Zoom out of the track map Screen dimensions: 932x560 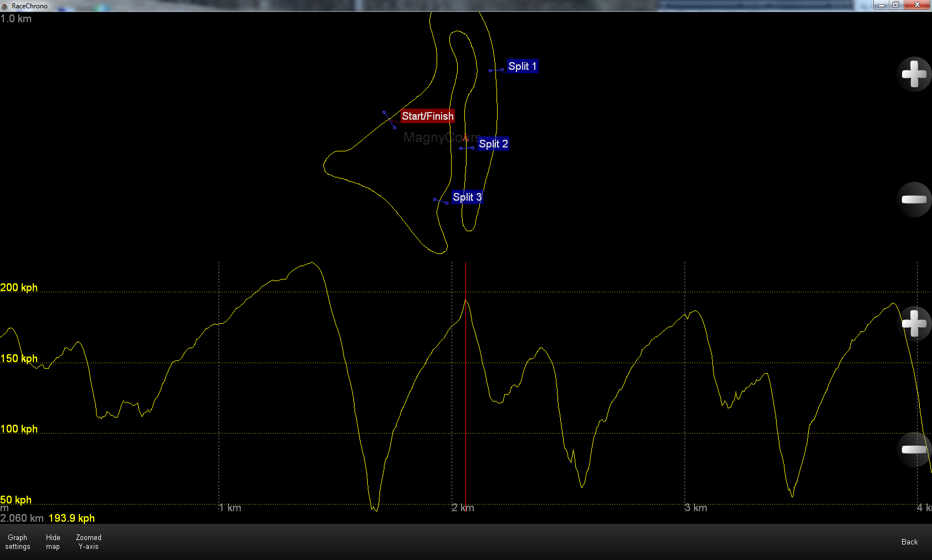coord(914,200)
